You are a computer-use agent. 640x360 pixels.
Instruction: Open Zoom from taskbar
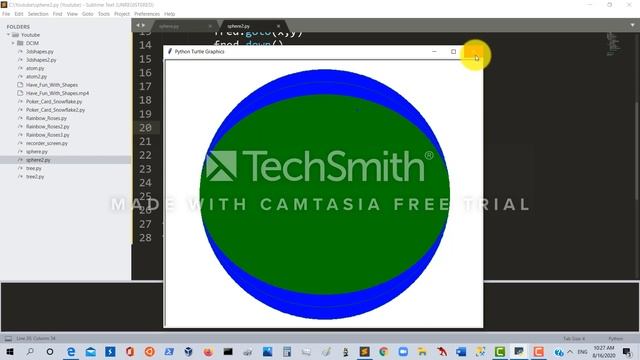click(403, 351)
